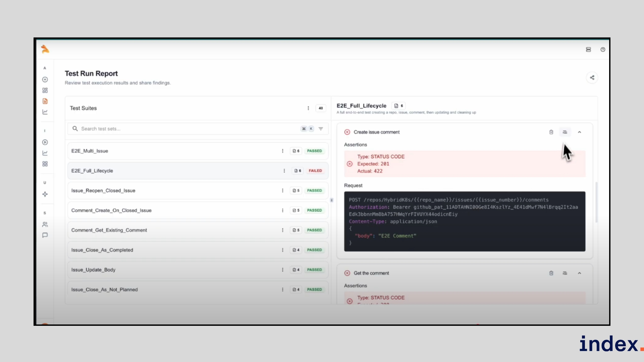The width and height of the screenshot is (644, 362).
Task: Open the Tests document section in sidebar
Action: [45, 101]
